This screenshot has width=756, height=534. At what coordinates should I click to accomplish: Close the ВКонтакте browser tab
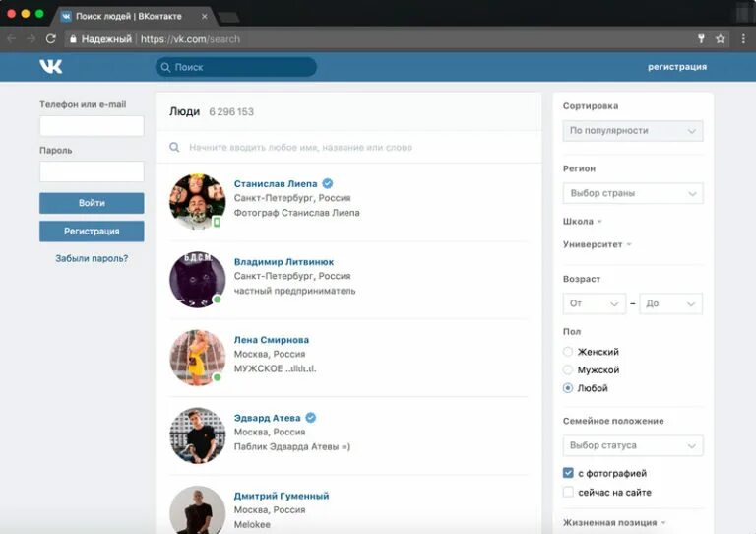tap(205, 16)
